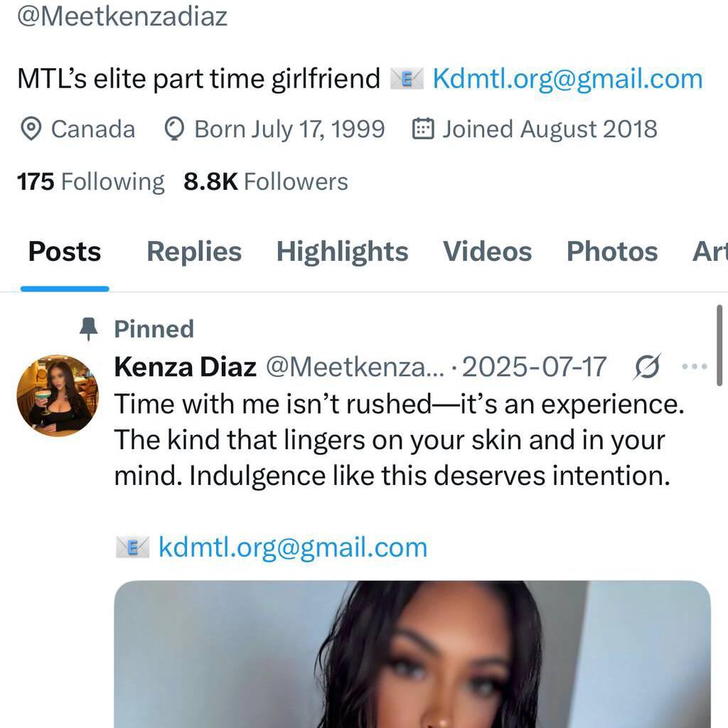Image resolution: width=728 pixels, height=728 pixels.
Task: View the 8.8K Followers list
Action: tap(266, 182)
